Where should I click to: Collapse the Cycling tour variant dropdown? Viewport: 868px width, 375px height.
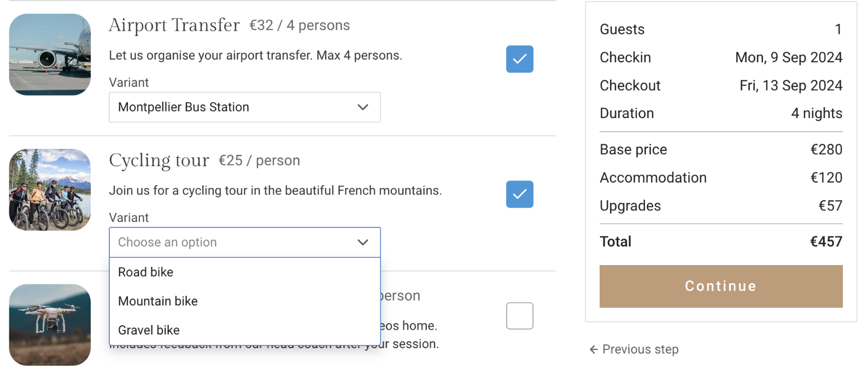(x=245, y=242)
